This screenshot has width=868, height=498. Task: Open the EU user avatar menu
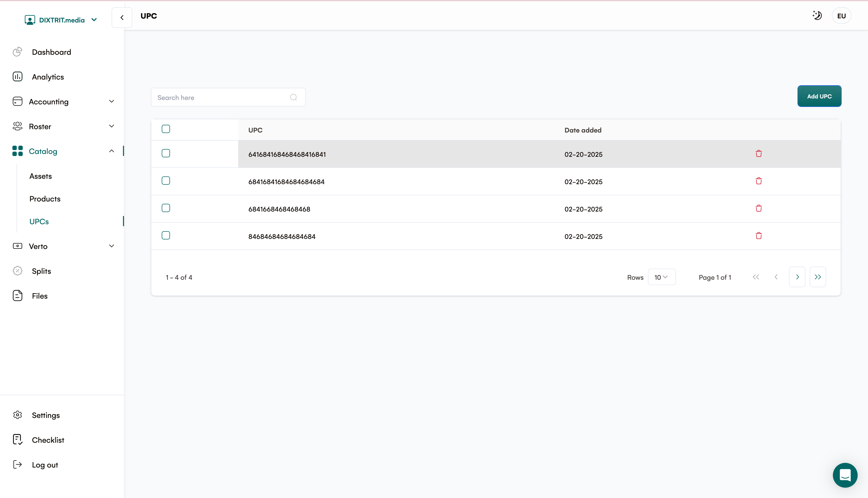(841, 16)
